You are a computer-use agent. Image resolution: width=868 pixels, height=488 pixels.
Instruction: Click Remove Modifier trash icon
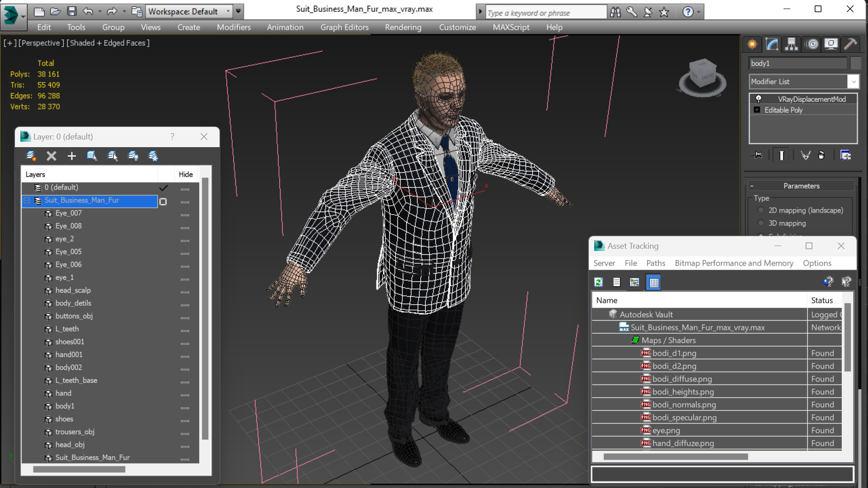(x=821, y=155)
